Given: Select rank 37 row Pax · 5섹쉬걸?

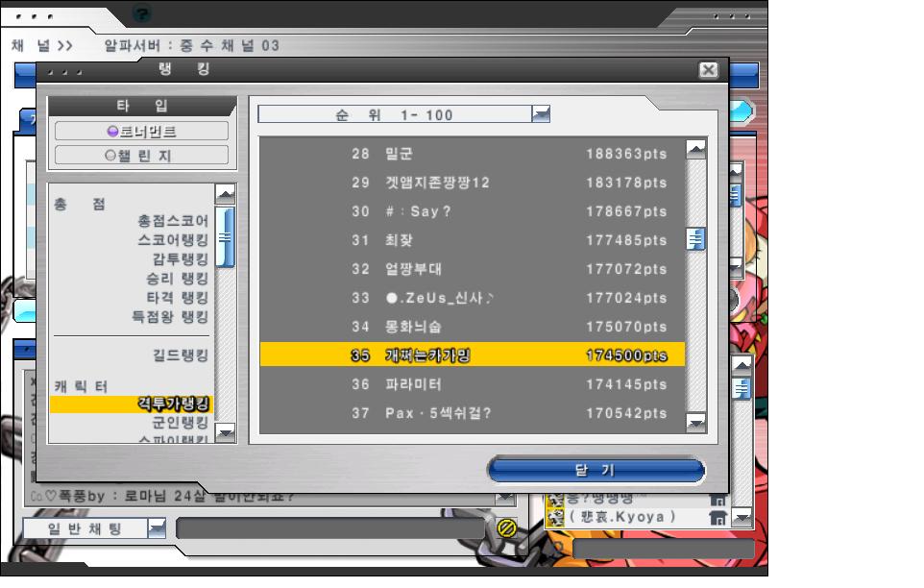Looking at the screenshot, I should coord(472,413).
